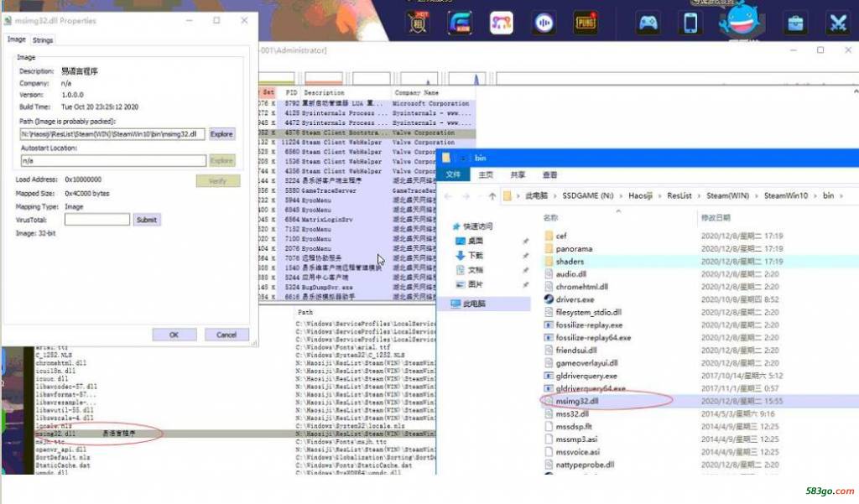Click the gldriverquery.exe file icon
The image size is (859, 504).
(549, 376)
